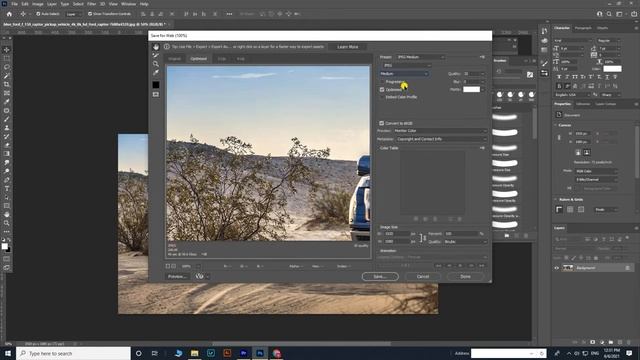Click the Search icon in Photoshop top bar
The height and width of the screenshot is (360, 640).
pos(609,14)
